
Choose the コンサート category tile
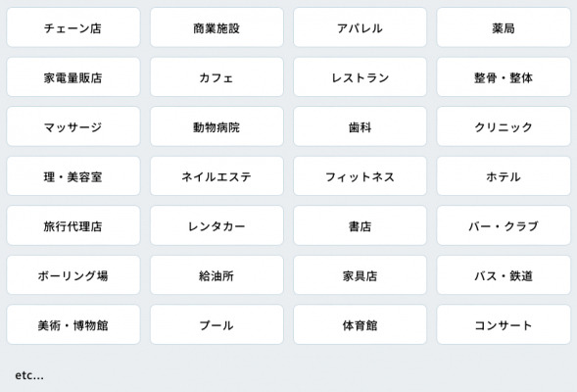[504, 324]
